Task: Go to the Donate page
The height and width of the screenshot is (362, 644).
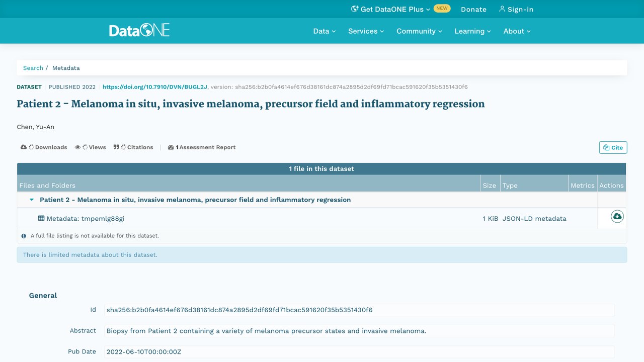Action: click(x=473, y=9)
